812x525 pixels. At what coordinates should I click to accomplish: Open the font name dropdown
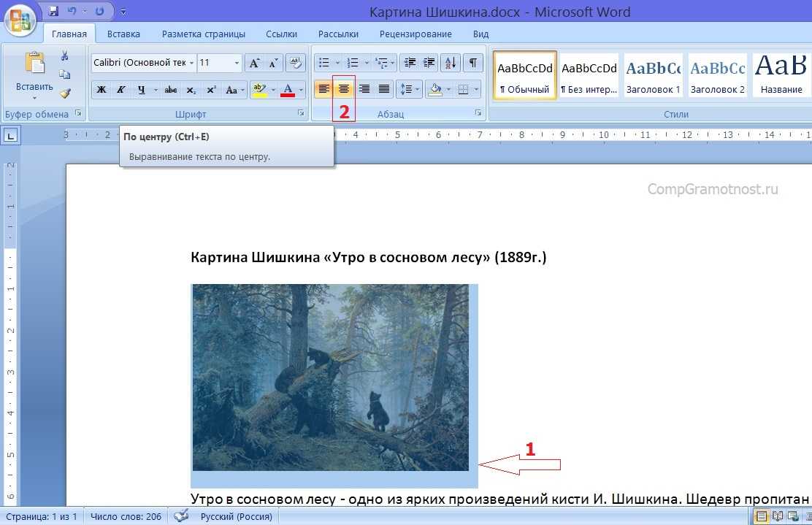click(x=192, y=64)
